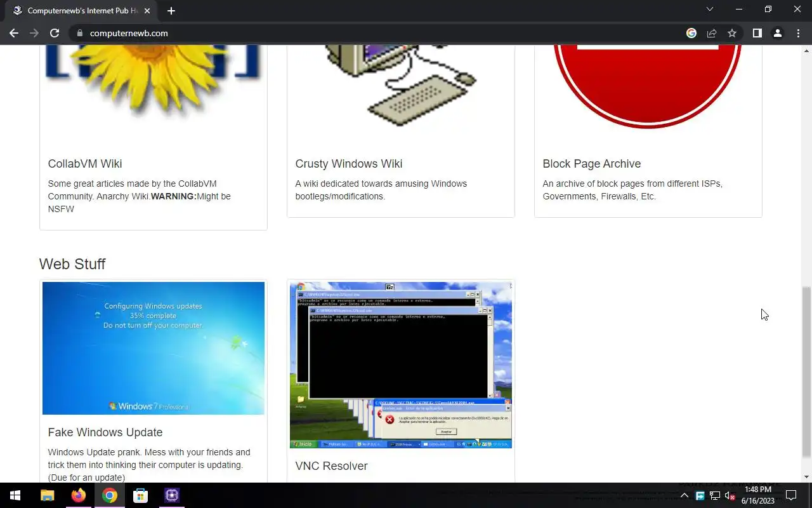Expand the tab search dropdown
Image resolution: width=812 pixels, height=508 pixels.
[x=710, y=10]
